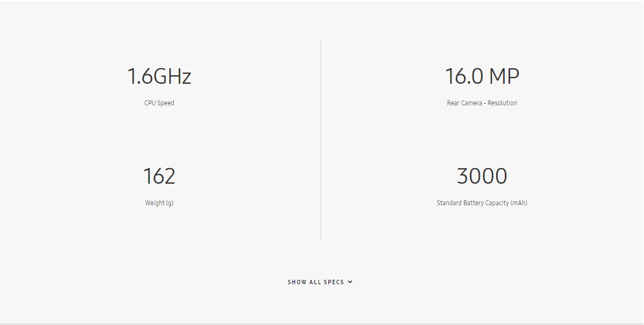Click the 1.6 number in the CPU value
Viewport: 644px width, 325px height.
(x=140, y=76)
